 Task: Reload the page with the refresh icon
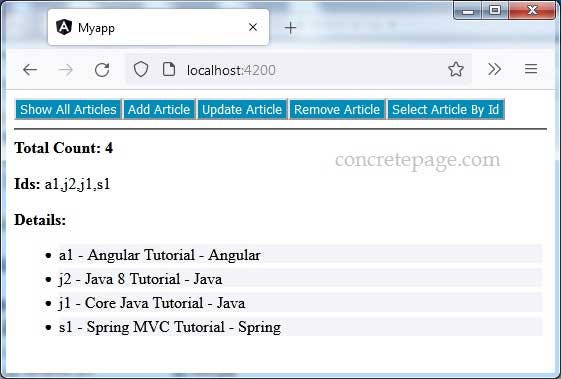click(x=102, y=69)
